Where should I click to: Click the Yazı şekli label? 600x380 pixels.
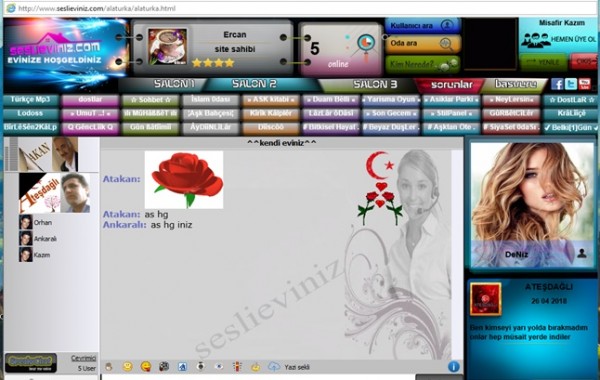click(x=297, y=367)
